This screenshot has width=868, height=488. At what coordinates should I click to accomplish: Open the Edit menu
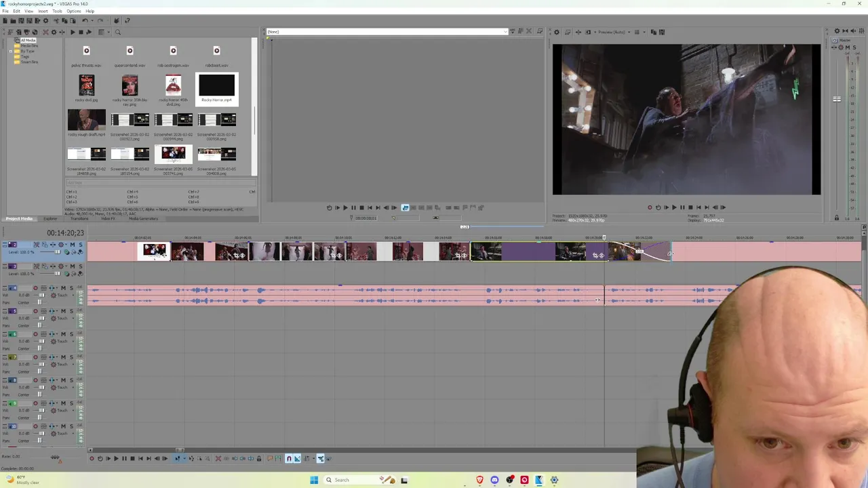pyautogui.click(x=16, y=11)
